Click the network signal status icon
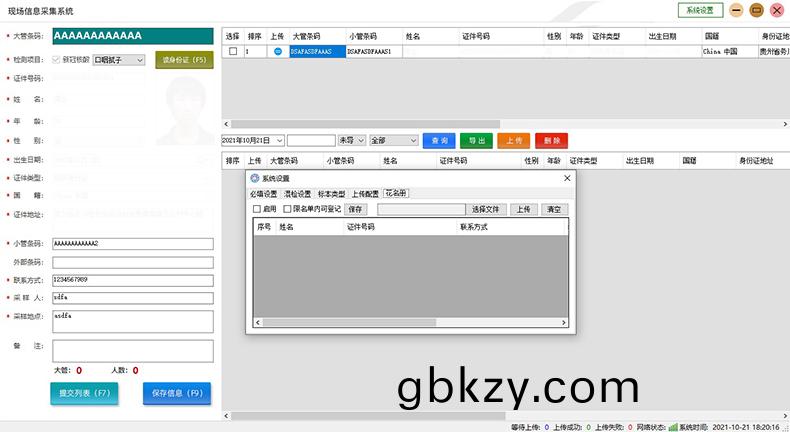The image size is (790, 432). [x=673, y=427]
